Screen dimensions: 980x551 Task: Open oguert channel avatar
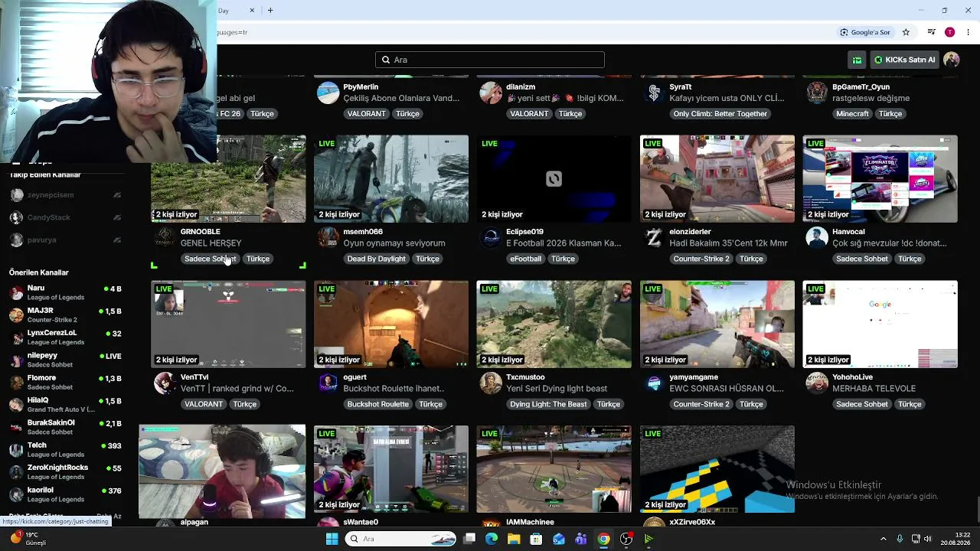tap(328, 383)
